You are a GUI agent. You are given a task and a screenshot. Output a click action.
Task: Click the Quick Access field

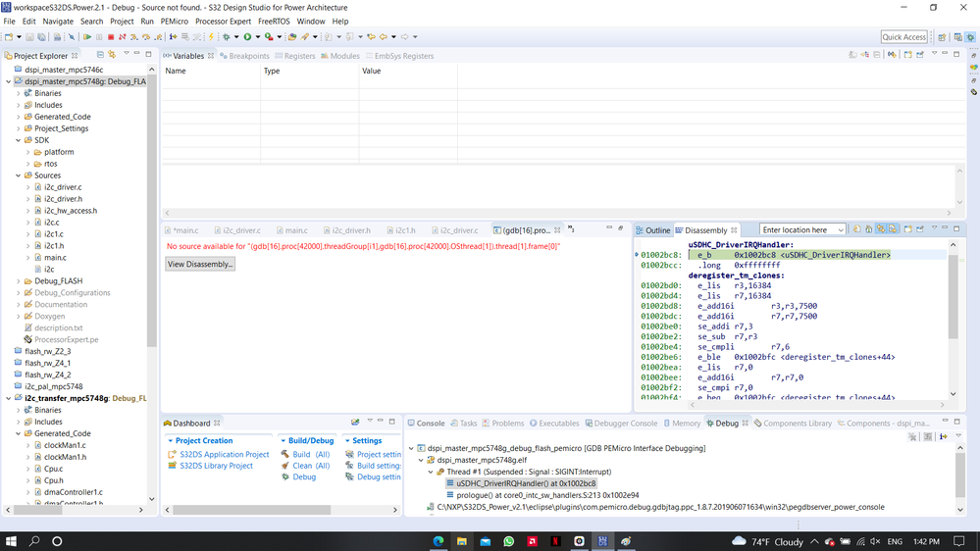click(x=903, y=37)
